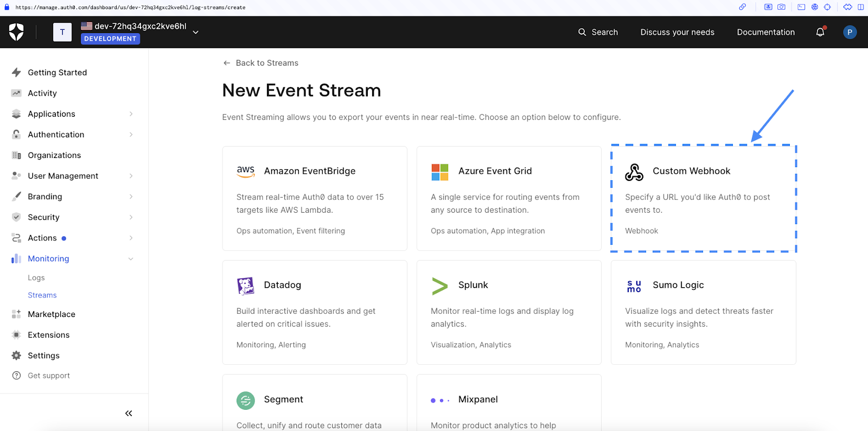Expand the User Management chevron
Viewport: 868px width, 431px height.
[x=131, y=176]
